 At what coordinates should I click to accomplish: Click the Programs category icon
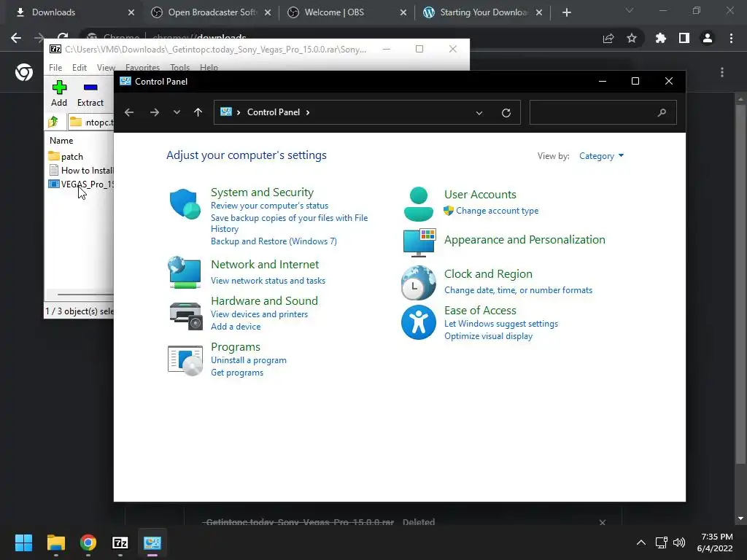click(x=185, y=360)
